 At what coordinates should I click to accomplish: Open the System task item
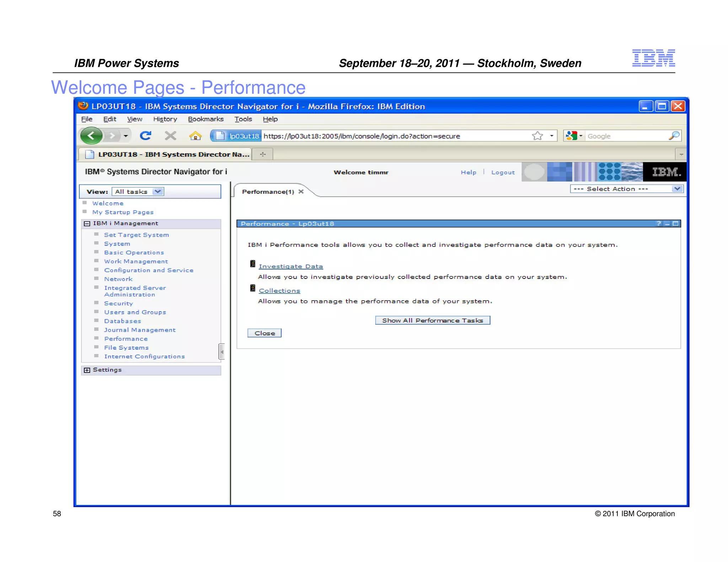point(117,244)
